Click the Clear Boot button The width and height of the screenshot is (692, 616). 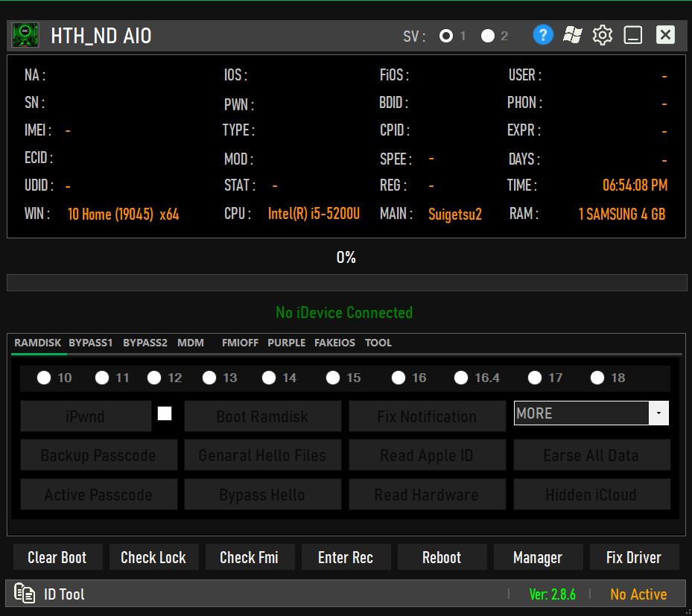tap(58, 557)
